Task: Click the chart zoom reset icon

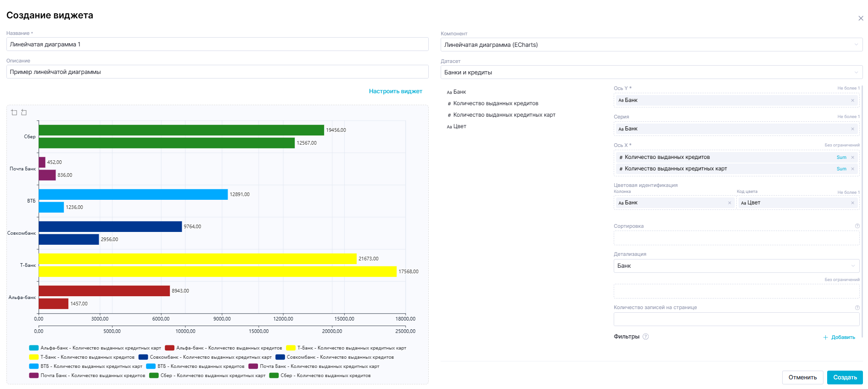Action: point(24,113)
